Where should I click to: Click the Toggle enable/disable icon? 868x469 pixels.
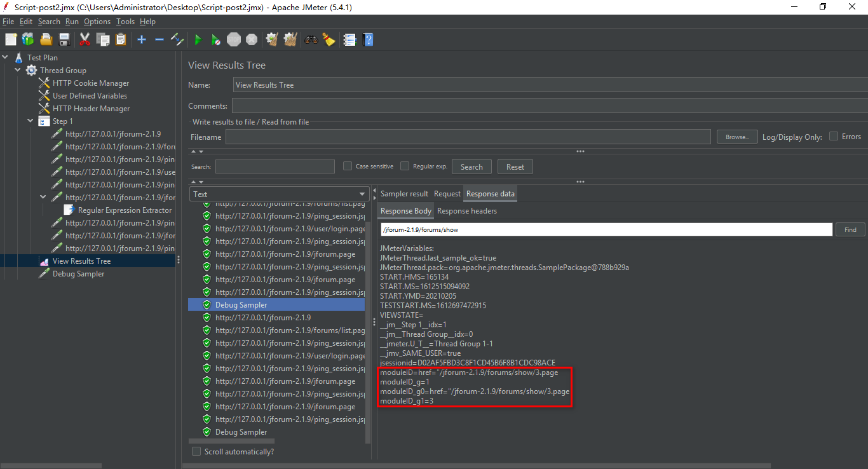(x=177, y=39)
